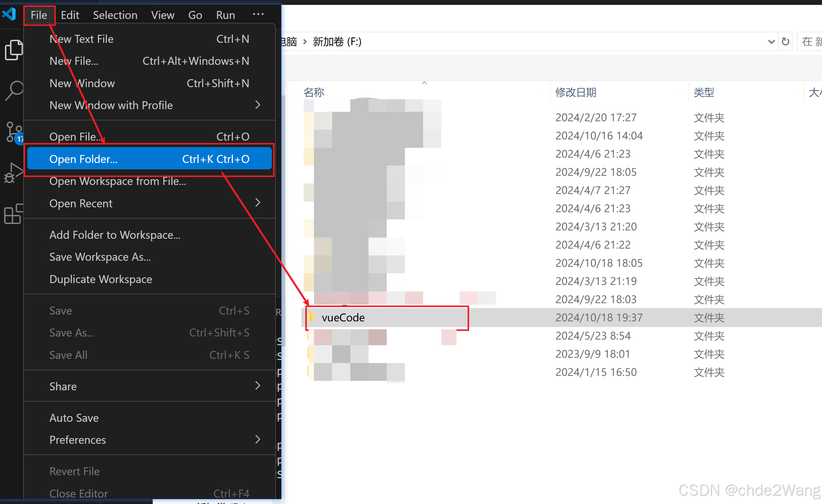Click the search box in file dialog

pos(809,41)
